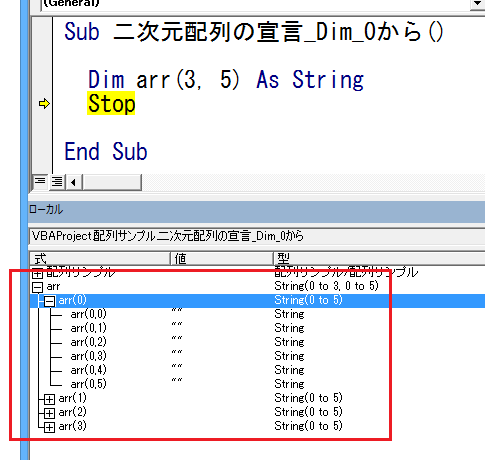Collapse the arr(0) node
485x460 pixels.
[x=49, y=301]
